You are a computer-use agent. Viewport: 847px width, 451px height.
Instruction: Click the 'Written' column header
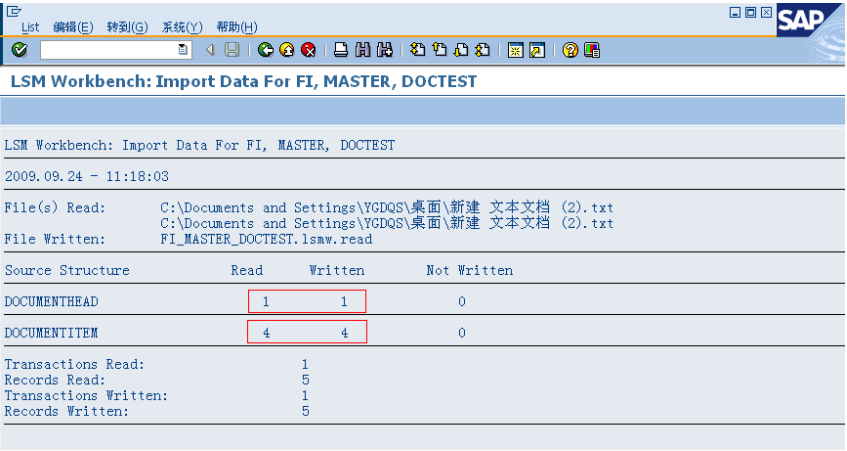click(x=337, y=270)
